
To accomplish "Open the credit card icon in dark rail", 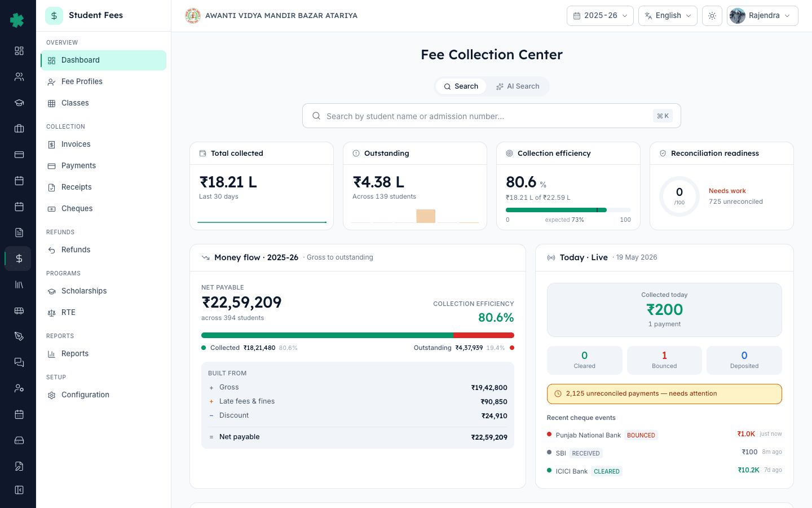I will tap(19, 155).
